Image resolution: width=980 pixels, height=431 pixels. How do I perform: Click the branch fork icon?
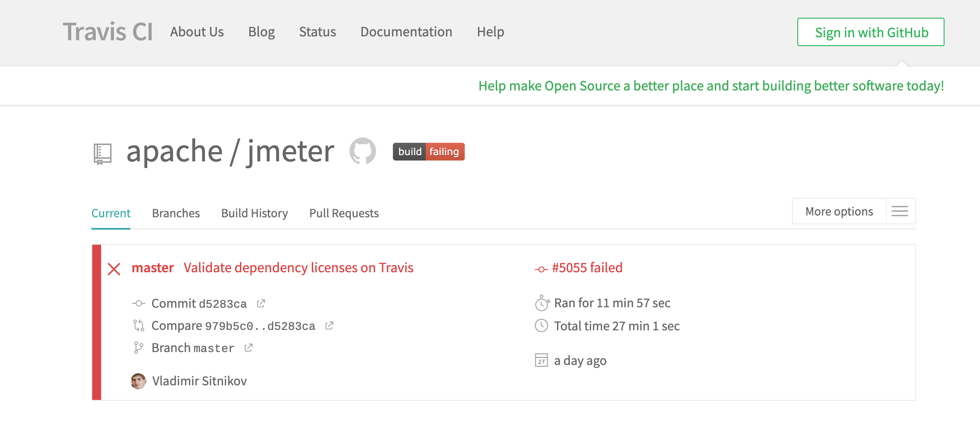[138, 348]
